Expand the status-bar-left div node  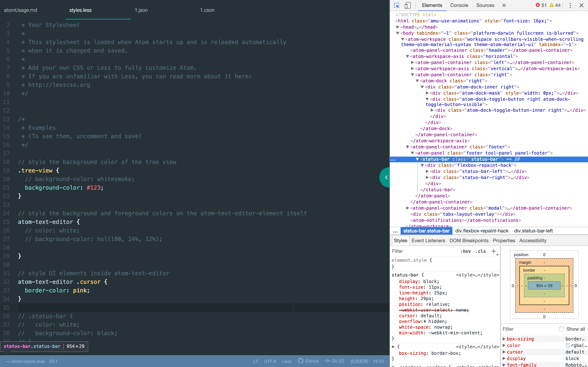click(x=427, y=171)
